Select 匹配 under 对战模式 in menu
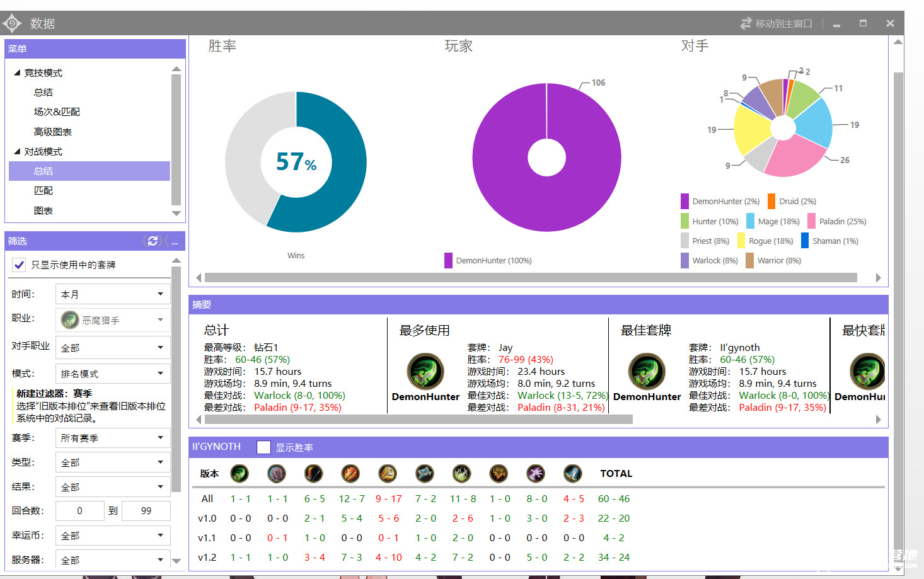 43,190
